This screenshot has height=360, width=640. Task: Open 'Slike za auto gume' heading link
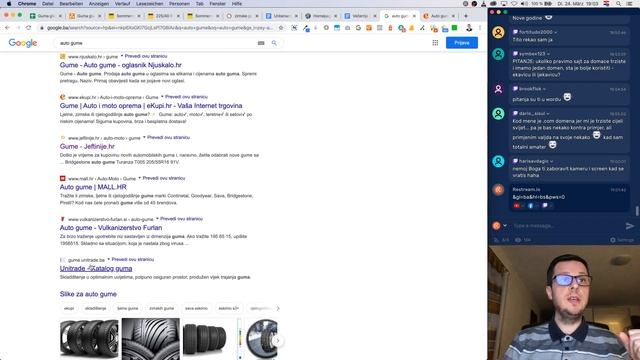[x=88, y=294]
